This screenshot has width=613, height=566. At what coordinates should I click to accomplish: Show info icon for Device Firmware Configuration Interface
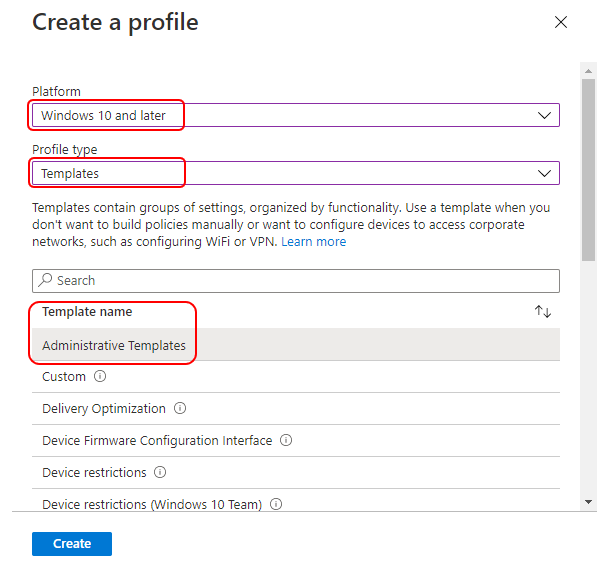[x=286, y=440]
